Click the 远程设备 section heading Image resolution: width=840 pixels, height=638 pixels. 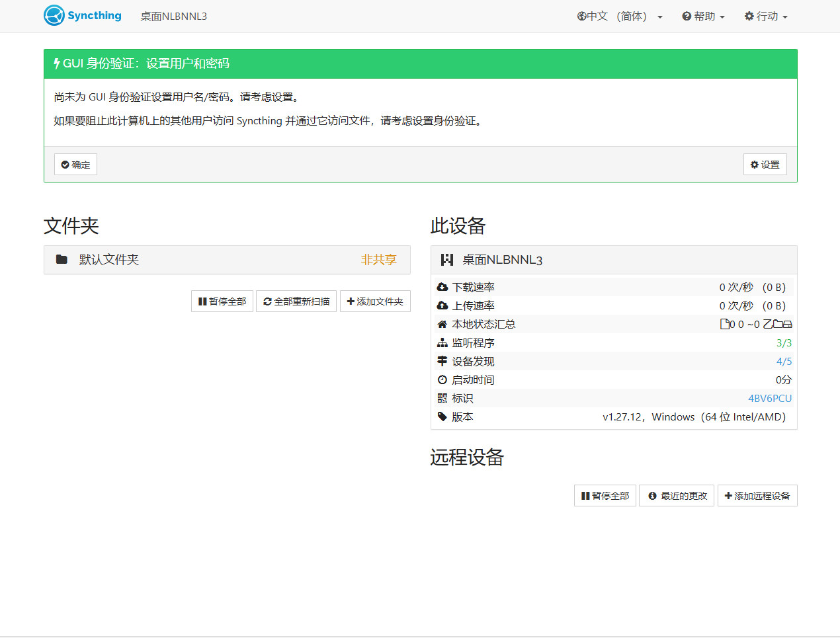click(467, 457)
